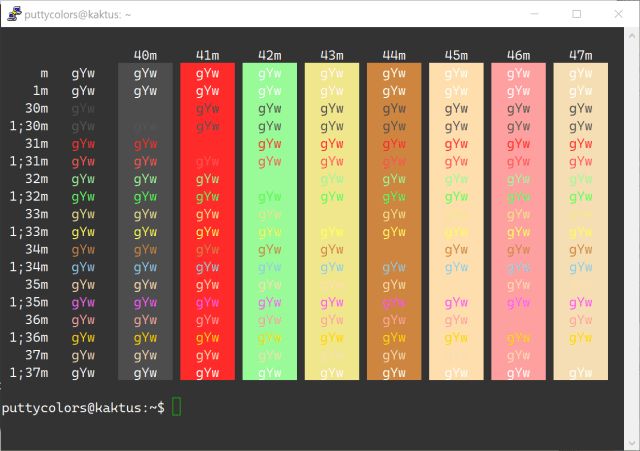Click the 44m column header
The image size is (640, 451).
[394, 55]
